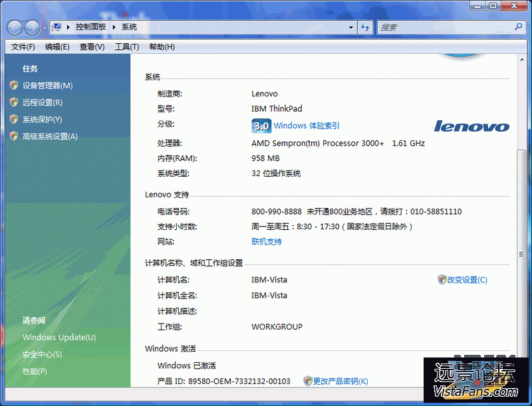
Task: Expand the breadcrumb arrow after 控制面板
Action: [x=114, y=27]
